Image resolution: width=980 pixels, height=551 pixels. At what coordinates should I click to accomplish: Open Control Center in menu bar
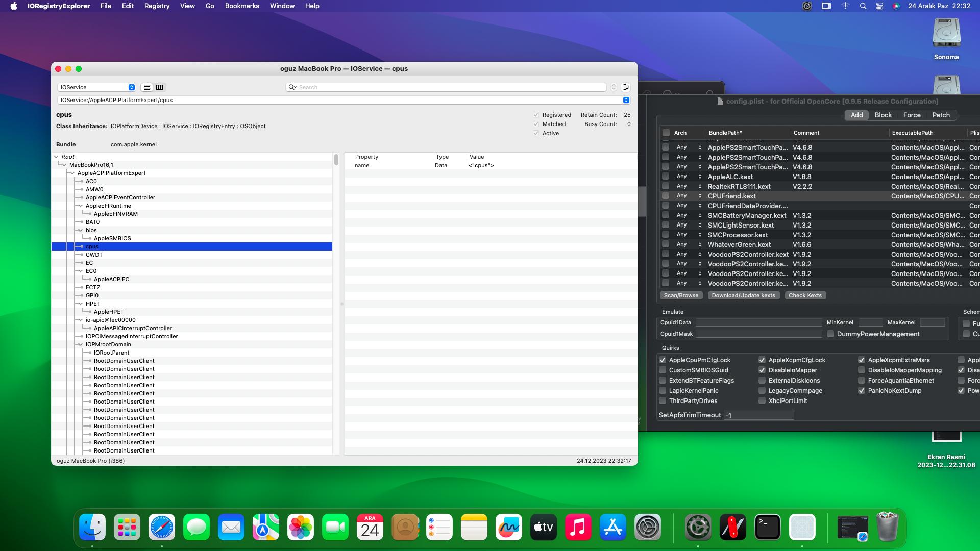(x=879, y=6)
